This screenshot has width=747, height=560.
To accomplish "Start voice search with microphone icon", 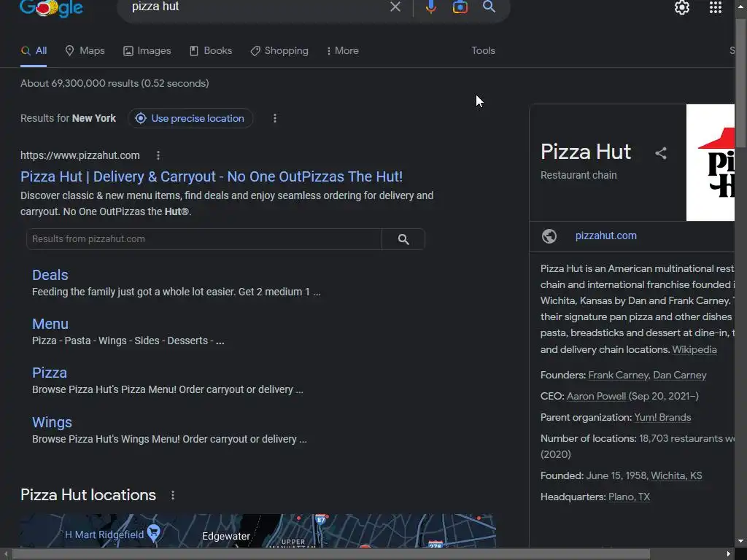I will tap(430, 7).
